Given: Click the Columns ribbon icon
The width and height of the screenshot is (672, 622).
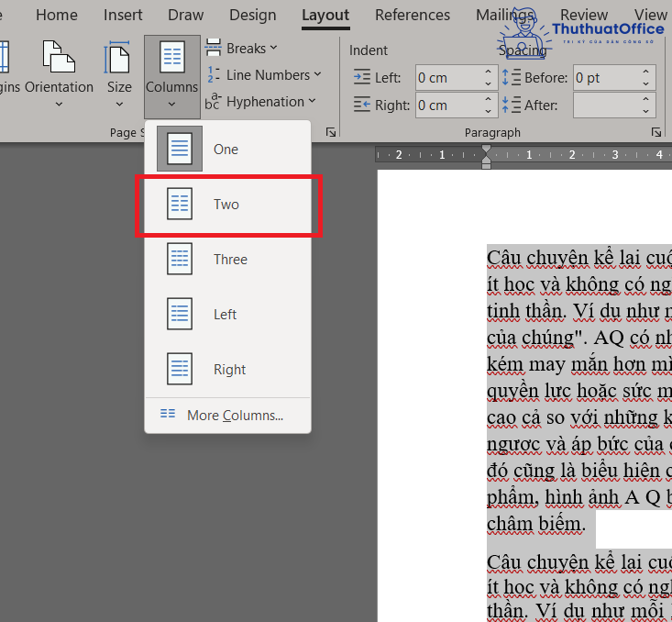Looking at the screenshot, I should (172, 57).
